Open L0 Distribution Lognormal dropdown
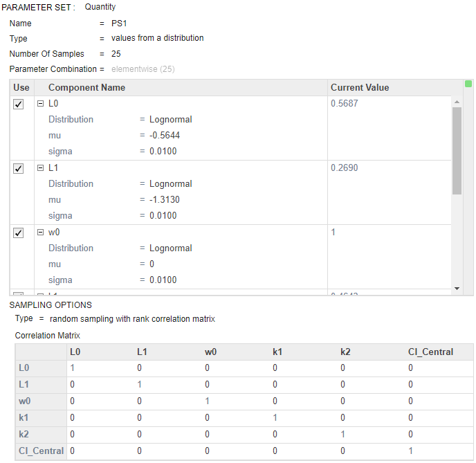The width and height of the screenshot is (476, 463). [170, 120]
